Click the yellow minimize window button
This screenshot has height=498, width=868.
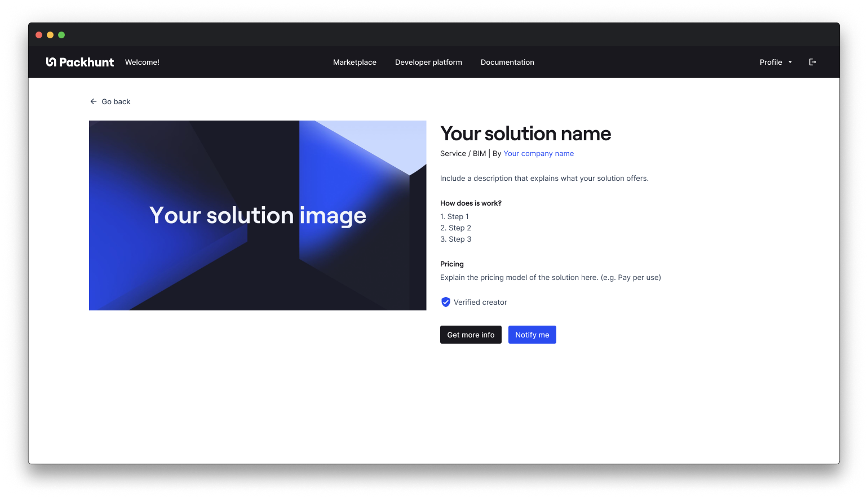(x=50, y=35)
